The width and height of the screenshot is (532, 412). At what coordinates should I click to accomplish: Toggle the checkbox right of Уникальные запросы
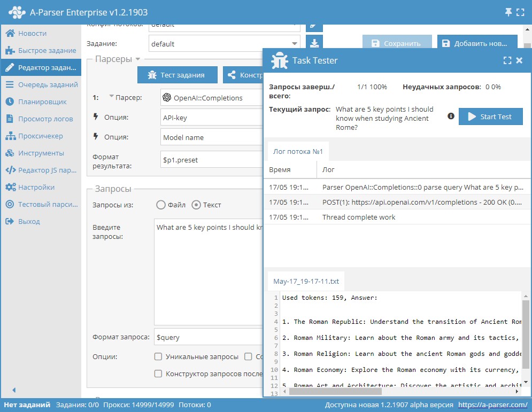click(249, 356)
